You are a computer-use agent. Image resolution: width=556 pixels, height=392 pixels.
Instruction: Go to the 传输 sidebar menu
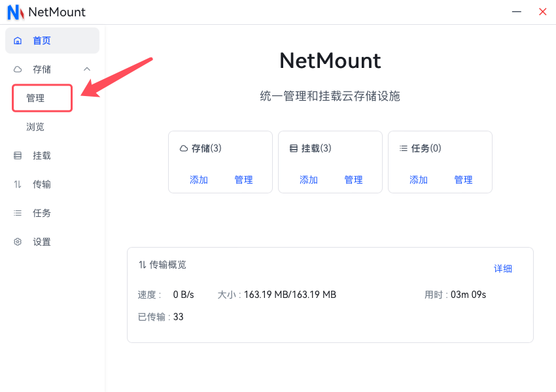point(52,184)
